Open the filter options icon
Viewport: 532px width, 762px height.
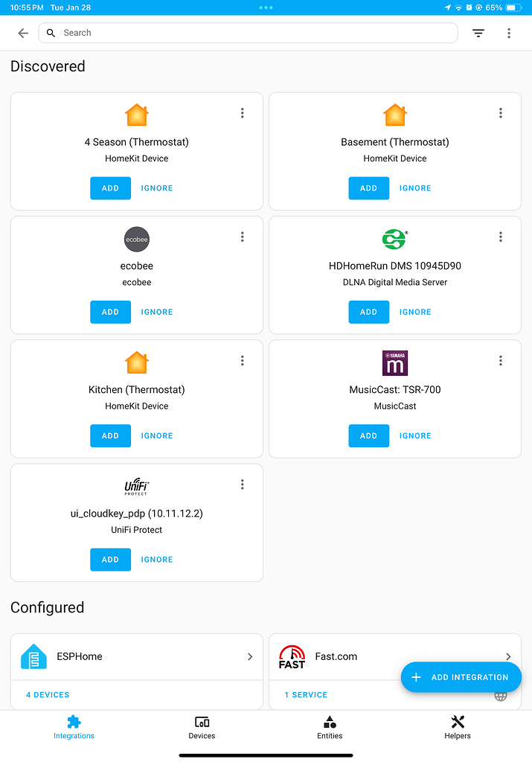[x=478, y=33]
